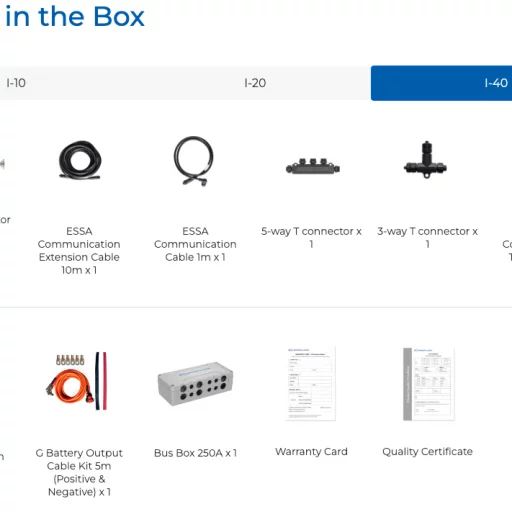Click the 3-way T connector x 1 label

(427, 237)
